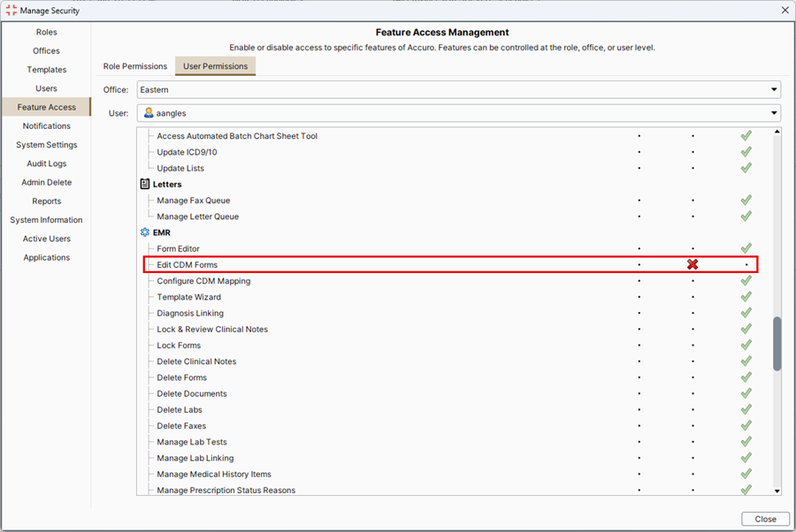
Task: Open the User dropdown showing aangles
Action: pyautogui.click(x=458, y=113)
